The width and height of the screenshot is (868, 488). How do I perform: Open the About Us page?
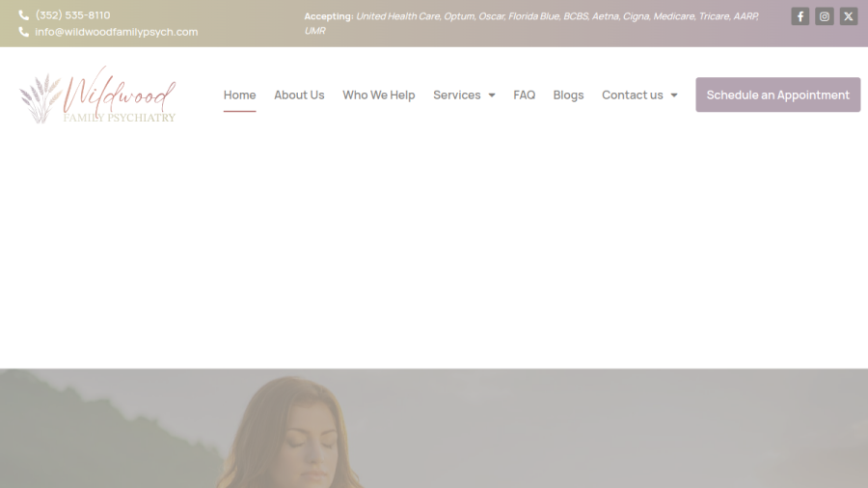[x=299, y=95]
